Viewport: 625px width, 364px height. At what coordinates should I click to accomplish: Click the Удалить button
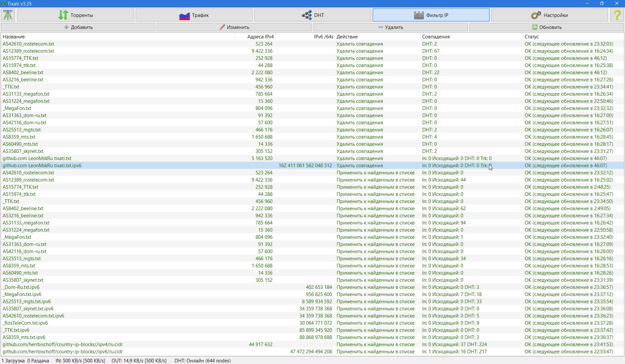[x=390, y=27]
